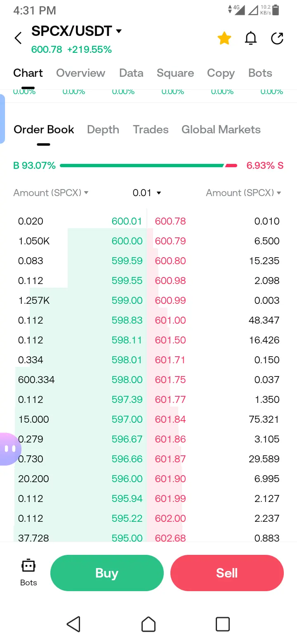Viewport: 297px width, 644px height.
Task: Tap the share icon at top right
Action: click(x=277, y=38)
